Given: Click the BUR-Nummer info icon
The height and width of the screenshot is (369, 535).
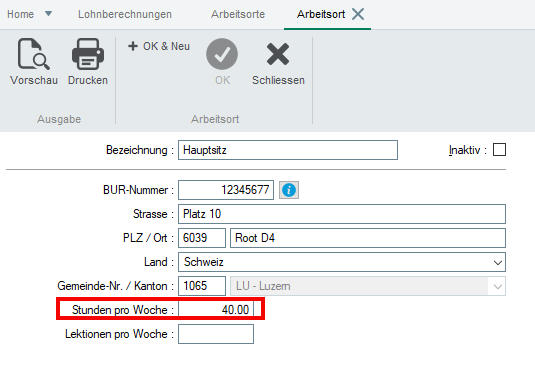Looking at the screenshot, I should click(289, 190).
